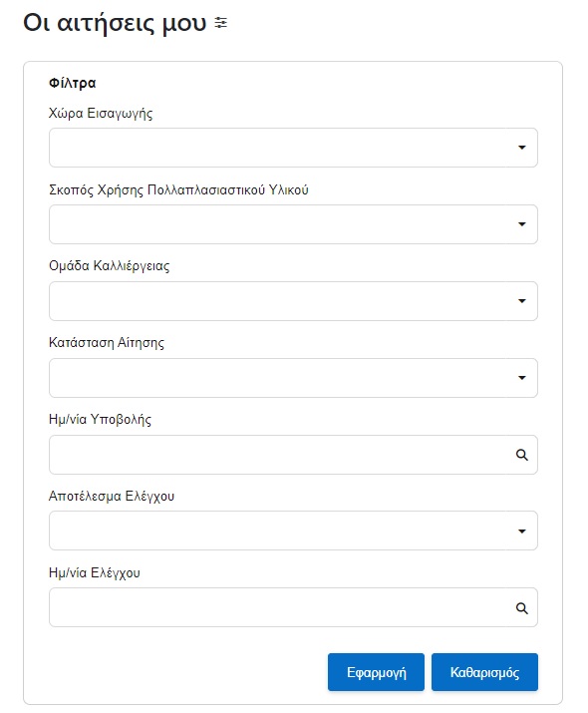The height and width of the screenshot is (713, 588).
Task: Open the Ομάδα Καλλιέργειας dropdown arrow
Action: (x=521, y=301)
